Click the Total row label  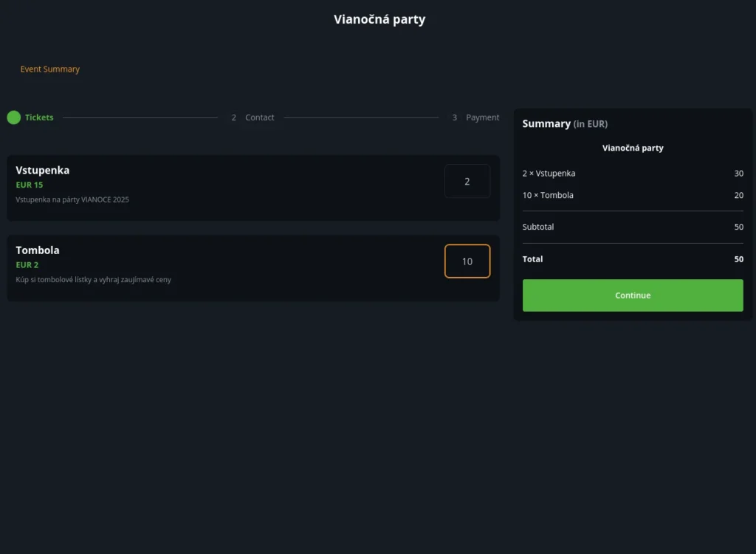[x=532, y=259]
